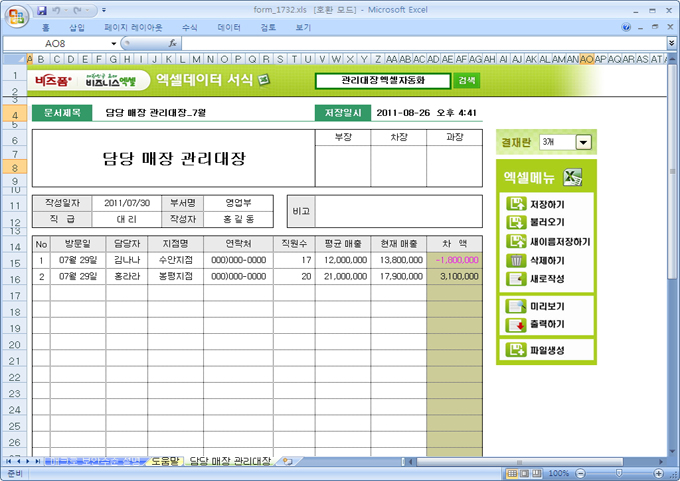Image resolution: width=680 pixels, height=481 pixels.
Task: Click cell with 3,100,000 in 차액 column
Action: coord(454,277)
